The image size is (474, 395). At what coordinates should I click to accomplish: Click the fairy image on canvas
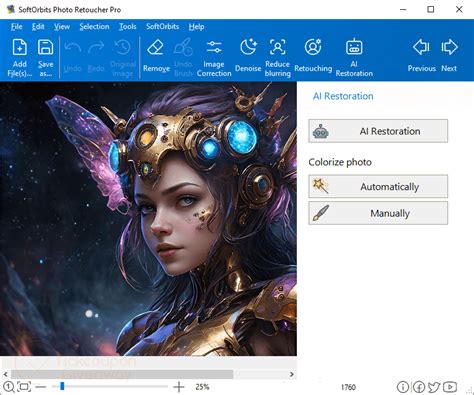148,219
